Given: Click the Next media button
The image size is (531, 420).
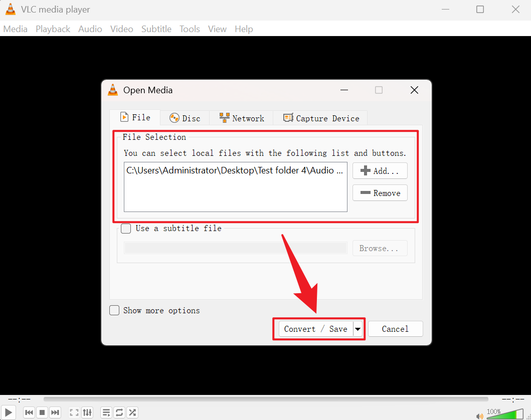Looking at the screenshot, I should (x=55, y=412).
